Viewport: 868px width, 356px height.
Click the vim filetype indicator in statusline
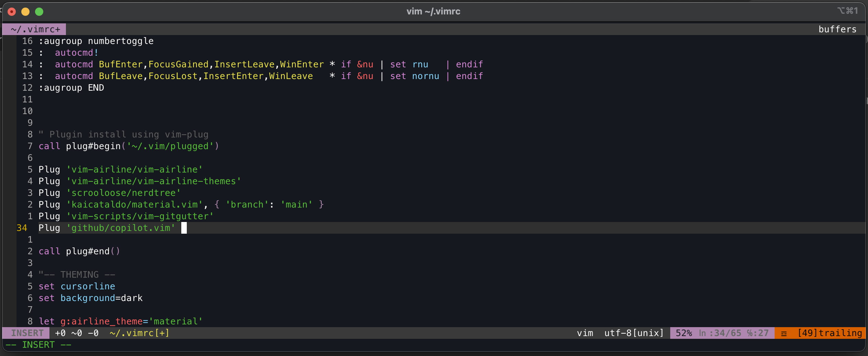tap(585, 333)
